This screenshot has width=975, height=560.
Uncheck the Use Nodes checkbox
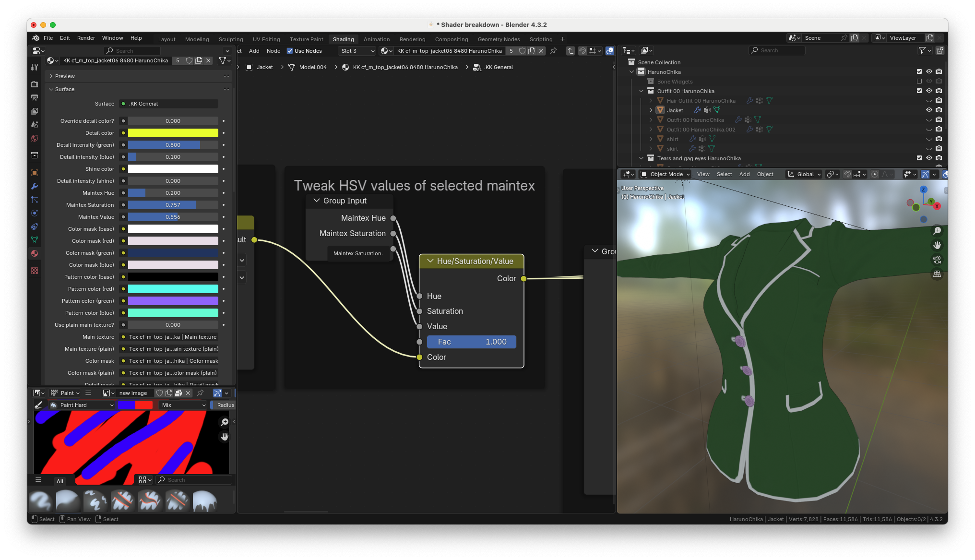[290, 51]
